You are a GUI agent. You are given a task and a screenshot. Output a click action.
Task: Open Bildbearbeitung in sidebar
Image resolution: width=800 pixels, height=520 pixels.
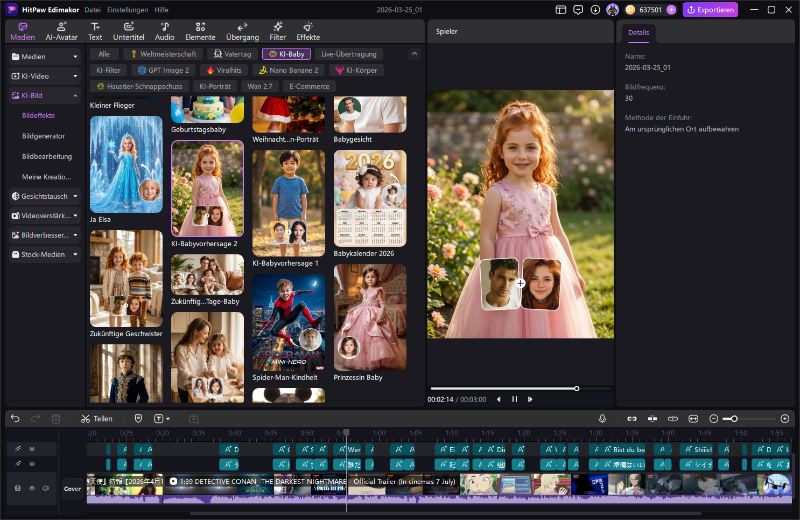click(47, 157)
